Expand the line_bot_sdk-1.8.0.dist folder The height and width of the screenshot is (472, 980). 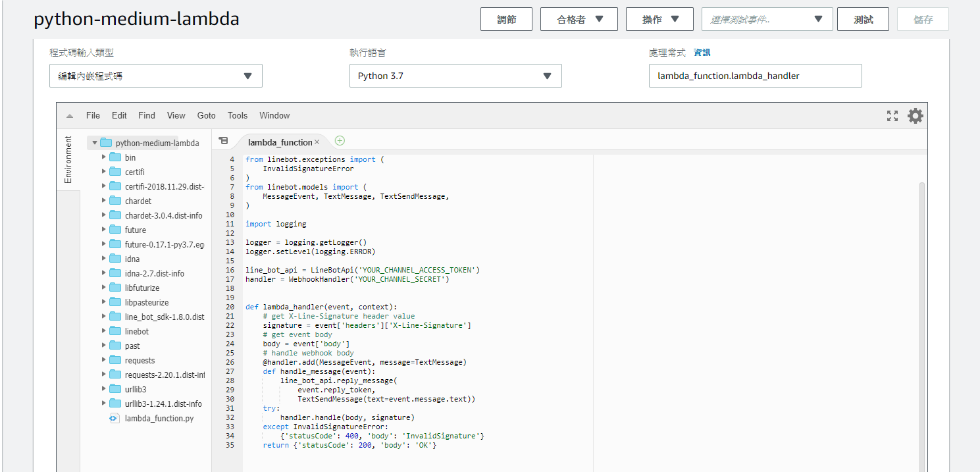[x=103, y=317]
